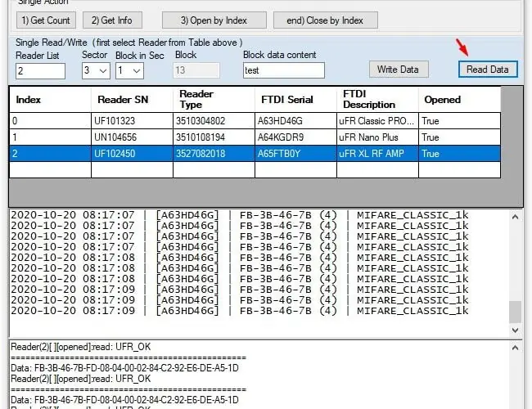
Task: Click the FTDI Serial column header
Action: (x=286, y=100)
